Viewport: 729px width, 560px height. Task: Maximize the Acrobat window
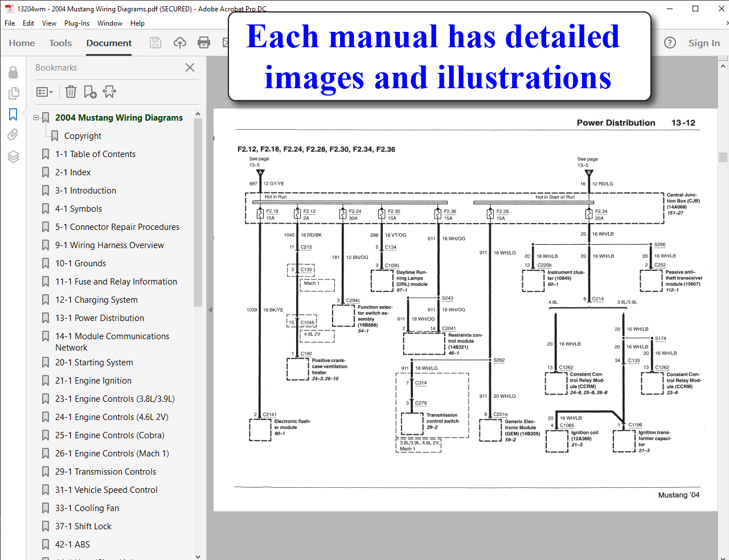[x=695, y=9]
